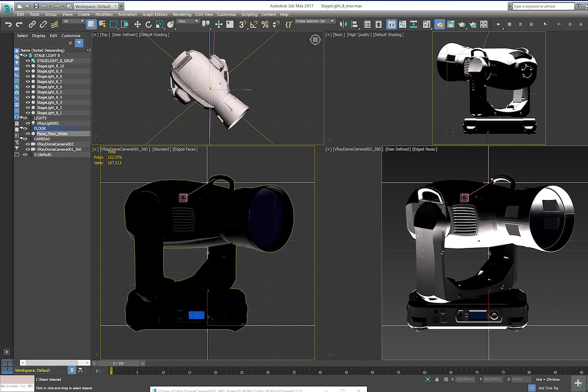
Task: Open the Select by Name dialog
Action: [x=102, y=24]
